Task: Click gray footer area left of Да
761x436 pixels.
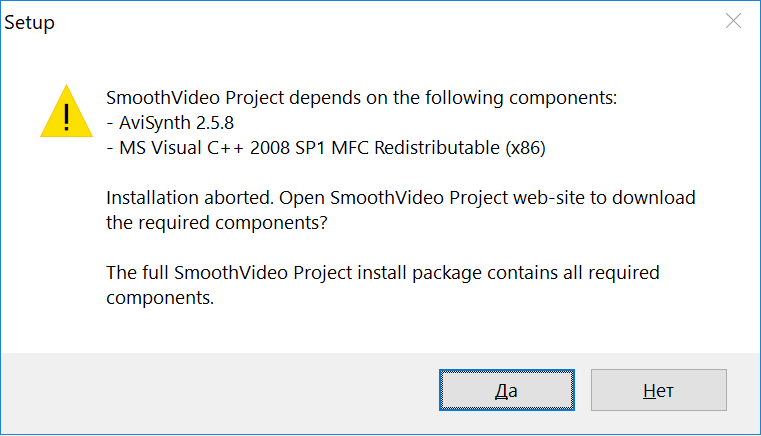Action: (220, 390)
